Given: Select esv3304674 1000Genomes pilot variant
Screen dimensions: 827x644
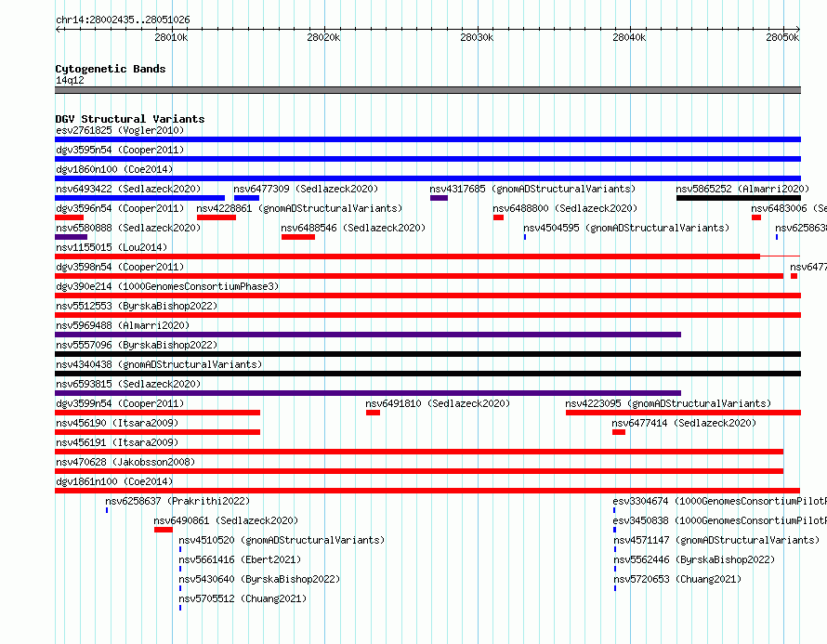Looking at the screenshot, I should pyautogui.click(x=719, y=501).
